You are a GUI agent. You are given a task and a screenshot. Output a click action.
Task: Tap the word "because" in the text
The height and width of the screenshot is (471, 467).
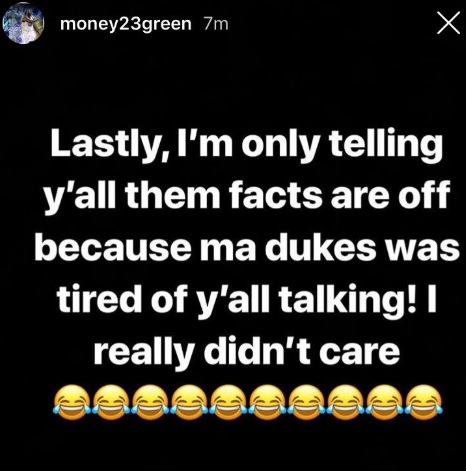[113, 248]
